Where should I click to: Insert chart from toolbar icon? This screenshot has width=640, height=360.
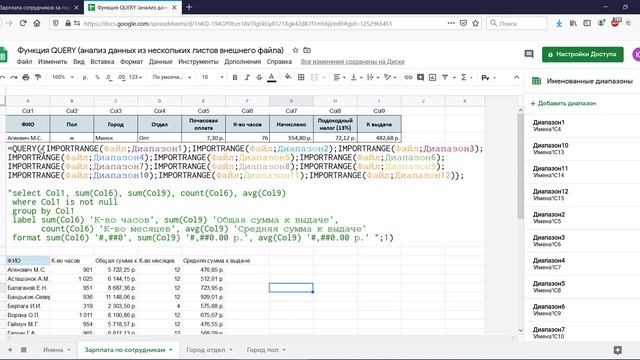pos(433,77)
